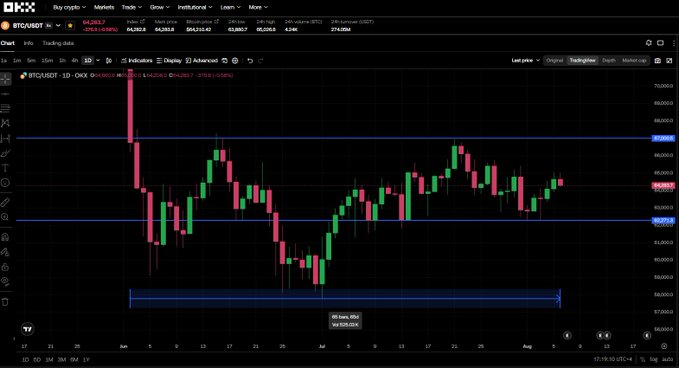Open the Display options
This screenshot has width=679, height=368.
click(x=169, y=61)
